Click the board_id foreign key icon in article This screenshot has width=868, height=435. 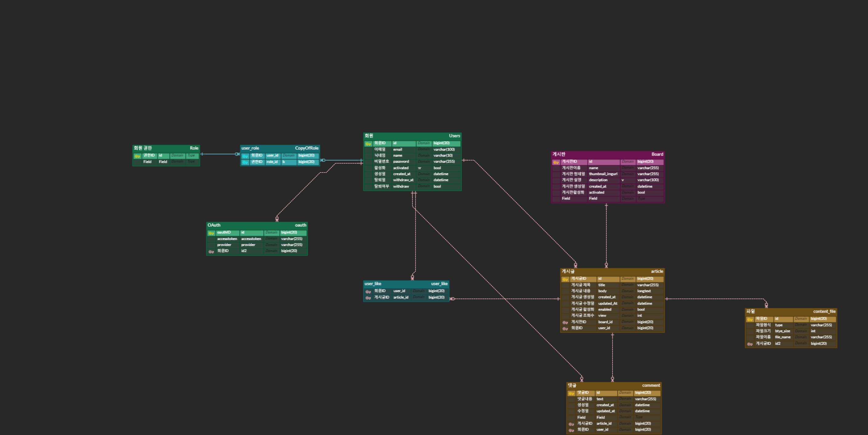(565, 323)
